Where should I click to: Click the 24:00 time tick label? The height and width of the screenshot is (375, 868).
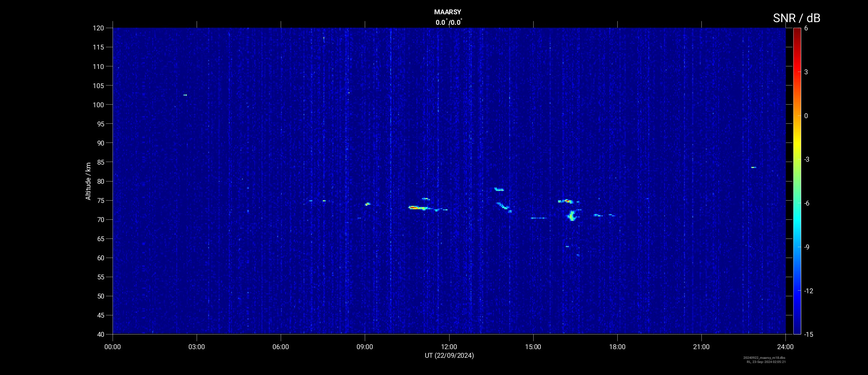(785, 347)
